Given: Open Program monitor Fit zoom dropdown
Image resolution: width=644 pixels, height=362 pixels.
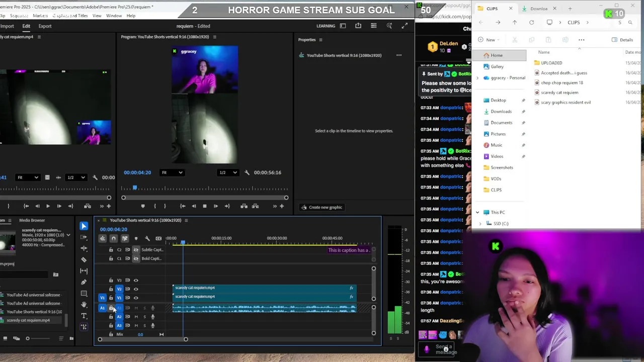Looking at the screenshot, I should 172,172.
